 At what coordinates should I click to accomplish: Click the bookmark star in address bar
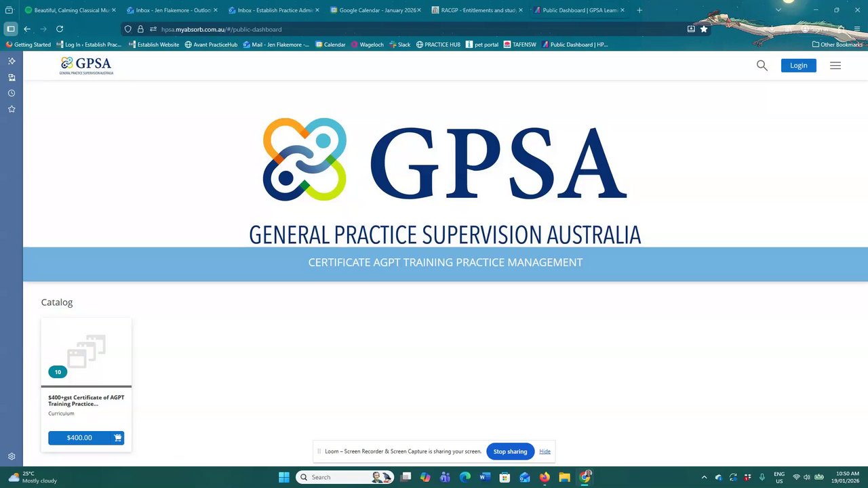click(x=704, y=29)
